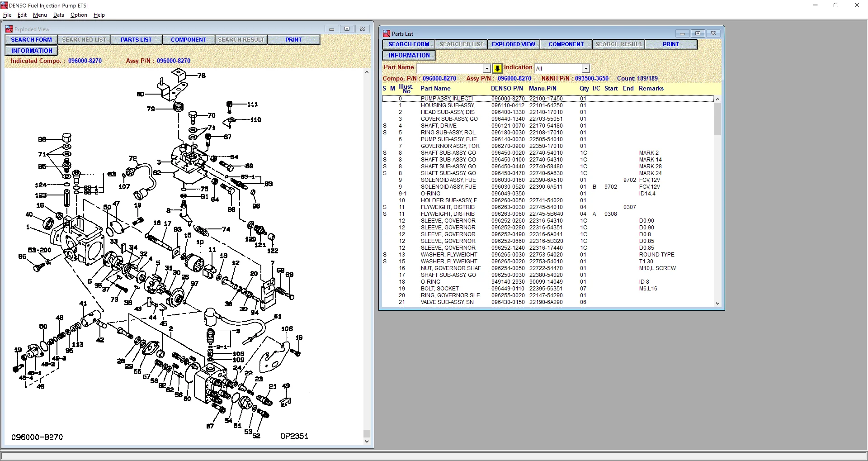
Task: Select the RING SUB-ASSY, ROL row
Action: click(x=548, y=133)
